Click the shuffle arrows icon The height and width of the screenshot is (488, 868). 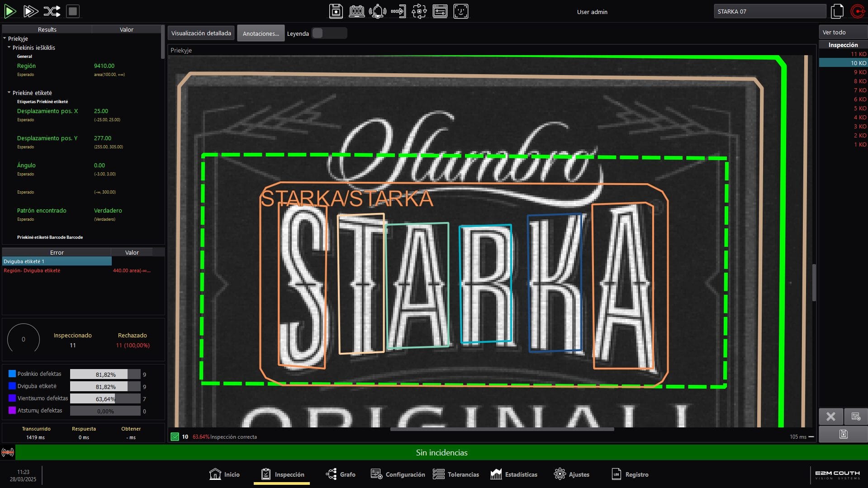[52, 11]
